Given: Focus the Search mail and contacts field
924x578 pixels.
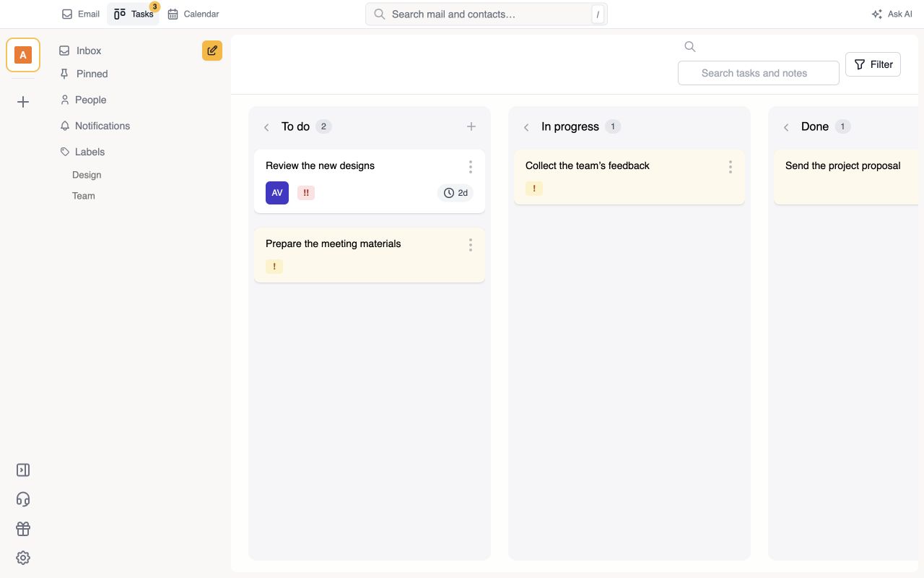Looking at the screenshot, I should (x=487, y=14).
